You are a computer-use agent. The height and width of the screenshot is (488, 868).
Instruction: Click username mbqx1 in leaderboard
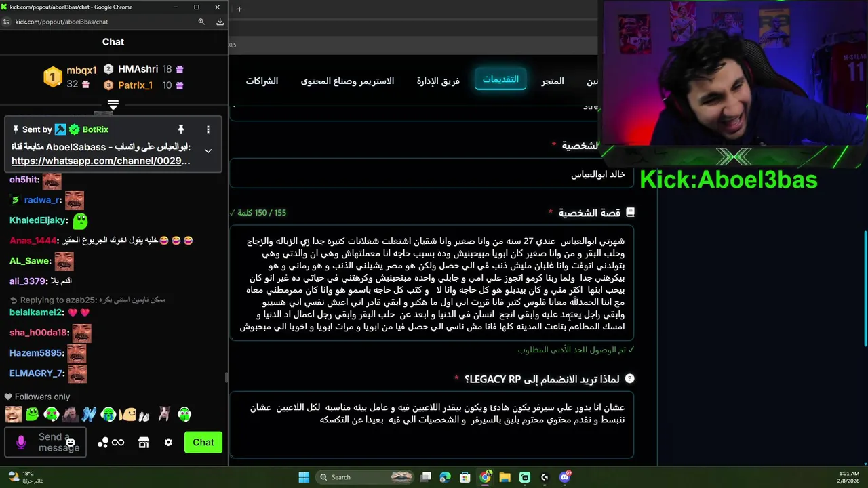click(81, 70)
